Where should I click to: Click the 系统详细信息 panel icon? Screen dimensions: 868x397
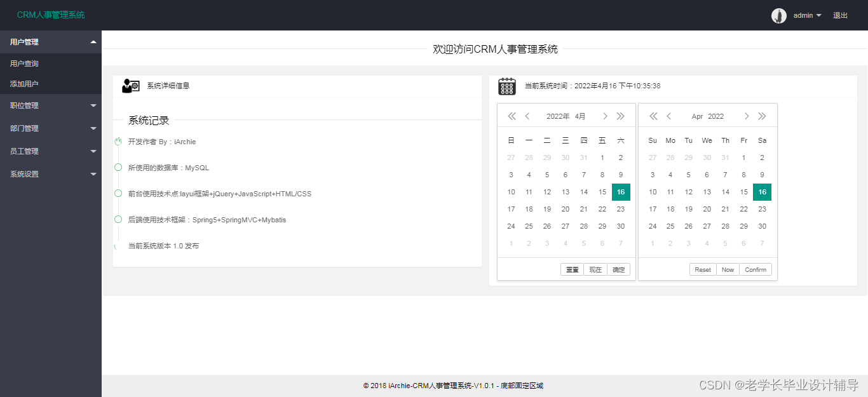coord(130,85)
